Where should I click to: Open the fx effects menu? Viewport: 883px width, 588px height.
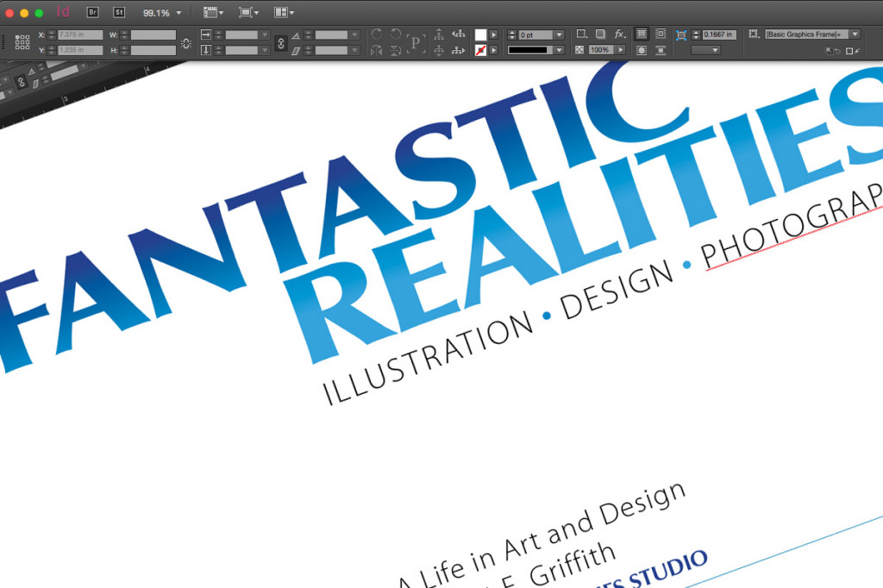point(620,34)
